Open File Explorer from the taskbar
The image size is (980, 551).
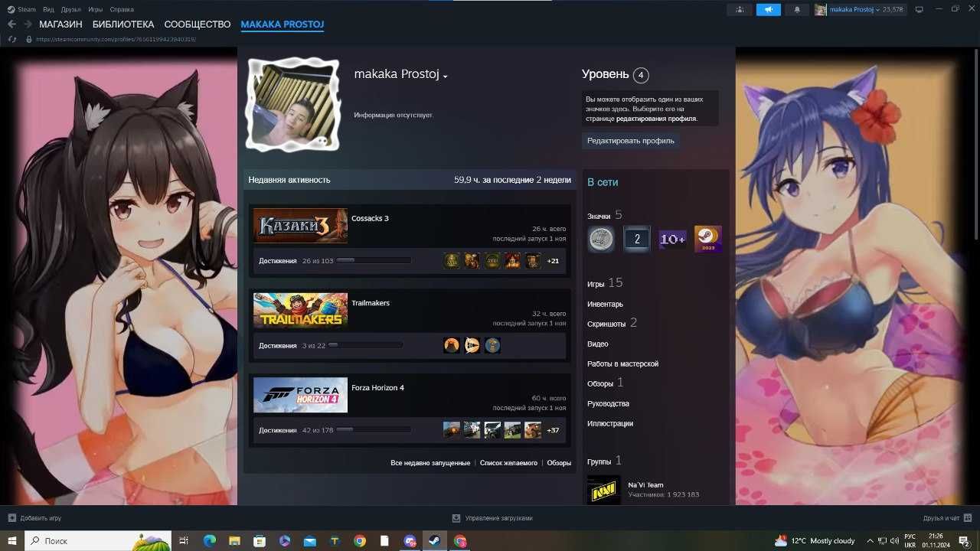tap(234, 541)
